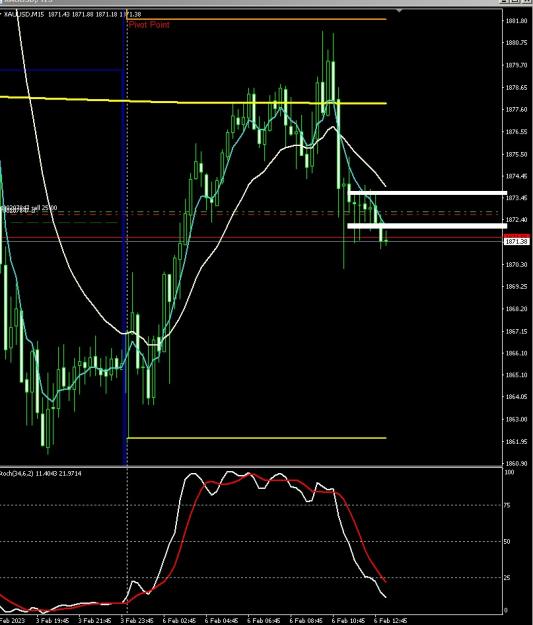This screenshot has width=533, height=625.
Task: Click the restore button of the chart window
Action: (x=515, y=2)
